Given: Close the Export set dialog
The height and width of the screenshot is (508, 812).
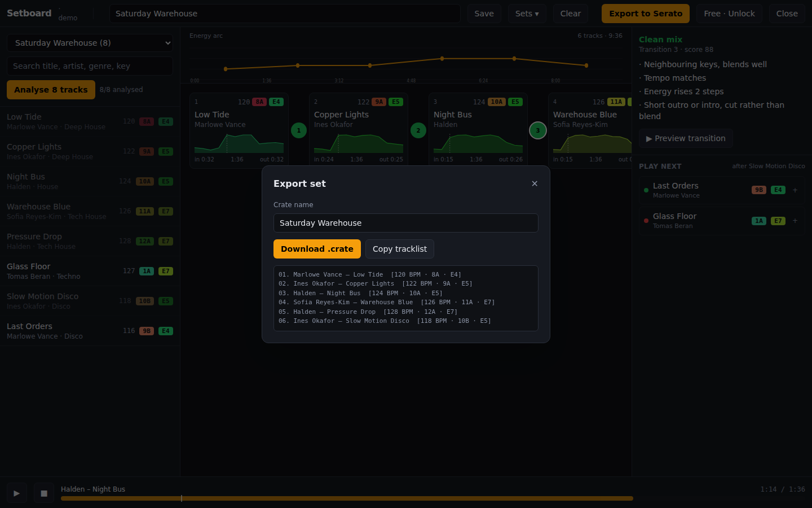Looking at the screenshot, I should (x=535, y=183).
